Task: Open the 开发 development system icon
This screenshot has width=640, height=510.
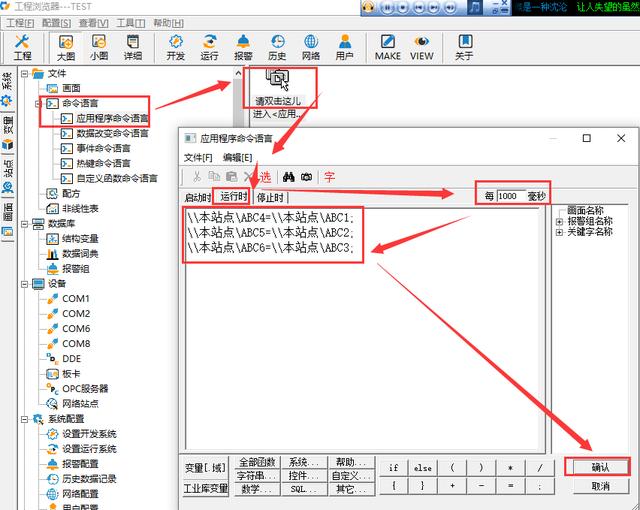Action: pos(176,47)
